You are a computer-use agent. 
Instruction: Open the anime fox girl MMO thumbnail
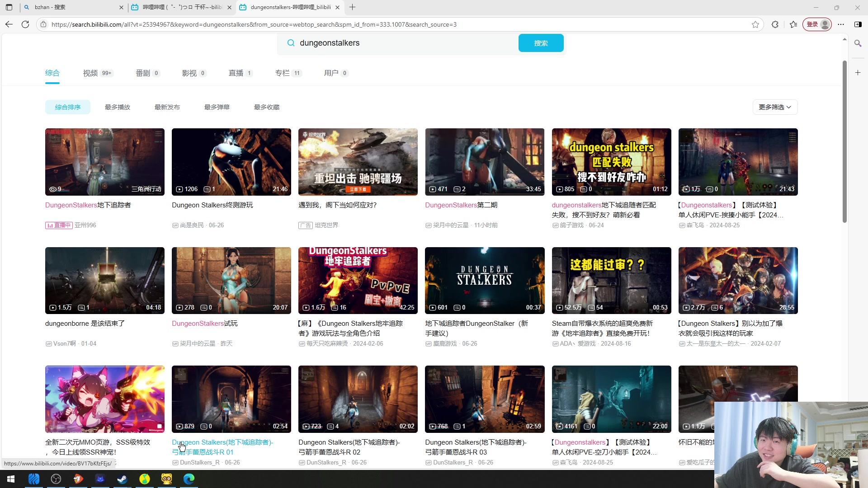(x=105, y=399)
